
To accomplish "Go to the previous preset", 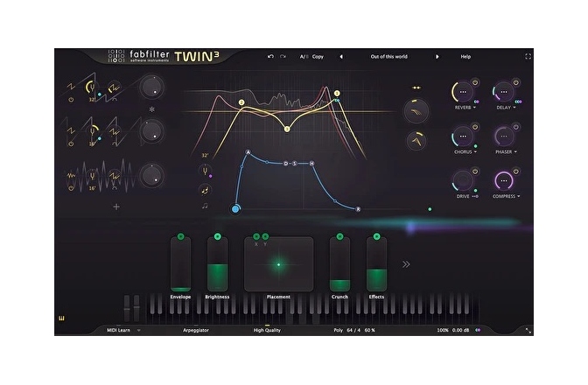I will pyautogui.click(x=341, y=57).
